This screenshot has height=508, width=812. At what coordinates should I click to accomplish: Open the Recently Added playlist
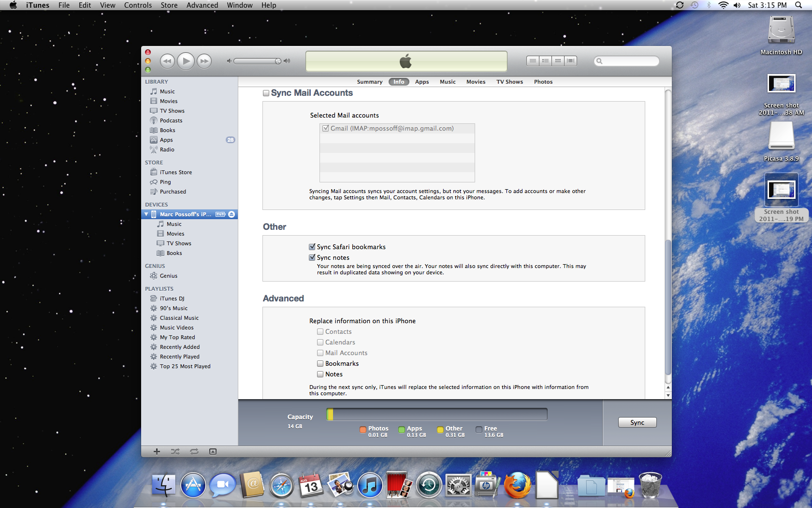coord(179,347)
